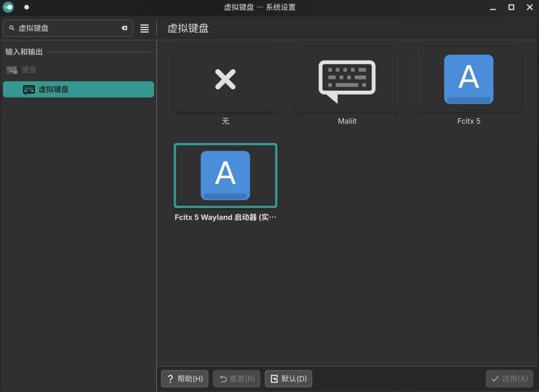
Task: Click the pin dot in the title bar
Action: click(x=27, y=7)
